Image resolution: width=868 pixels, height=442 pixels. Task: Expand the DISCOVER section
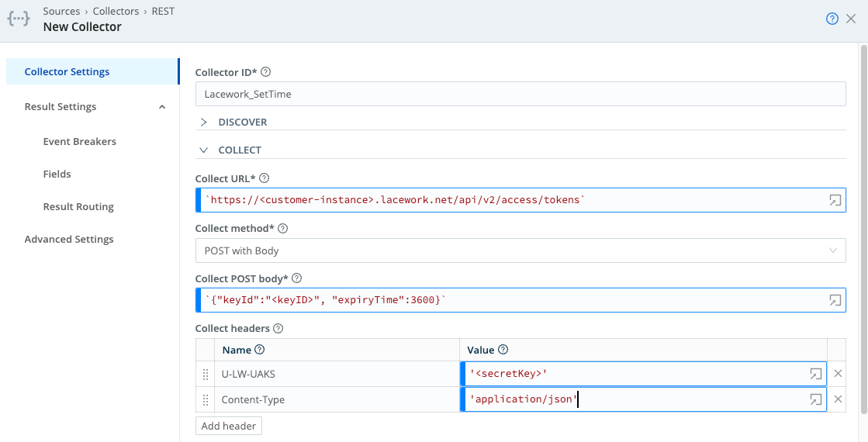tap(204, 123)
